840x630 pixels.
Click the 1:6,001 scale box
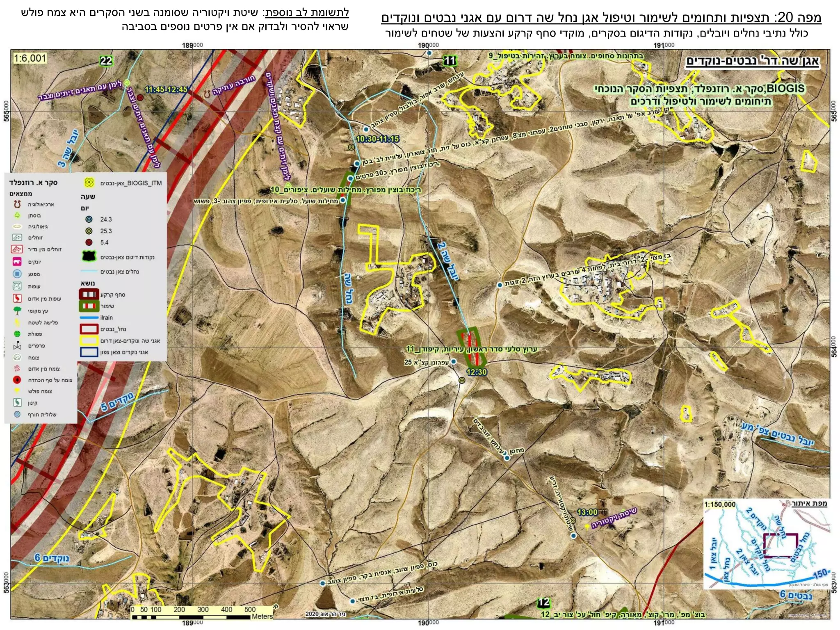[x=30, y=58]
